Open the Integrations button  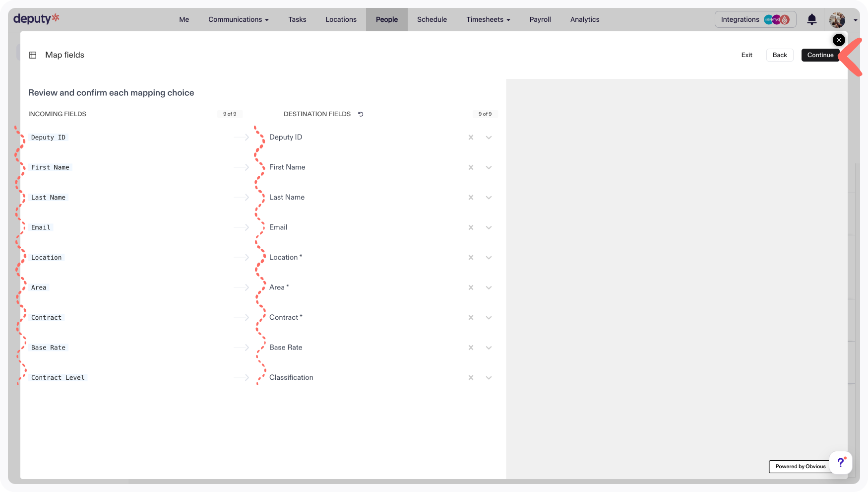click(x=755, y=19)
